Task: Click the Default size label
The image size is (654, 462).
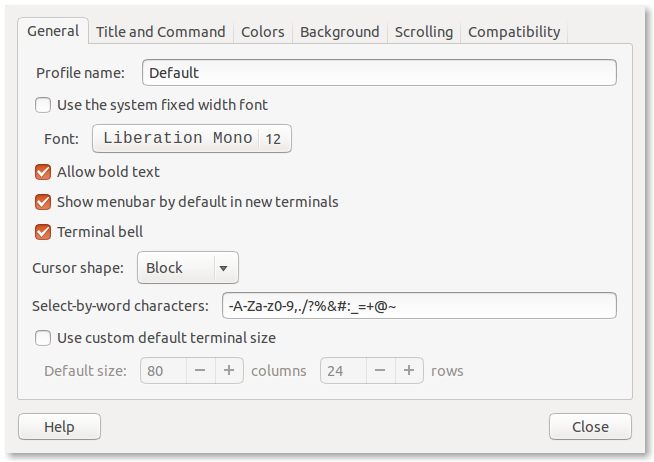Action: (x=86, y=371)
